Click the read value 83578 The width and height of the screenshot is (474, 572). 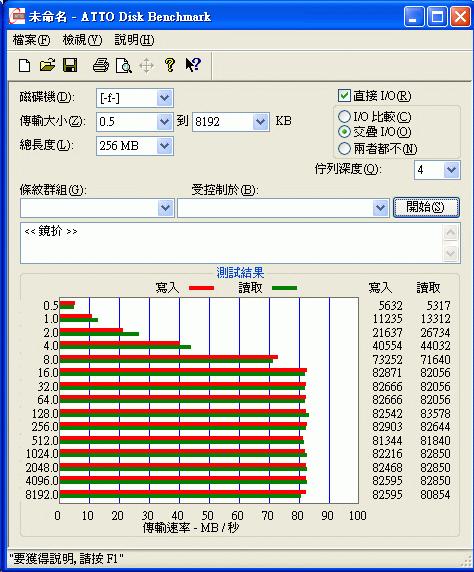pos(435,413)
